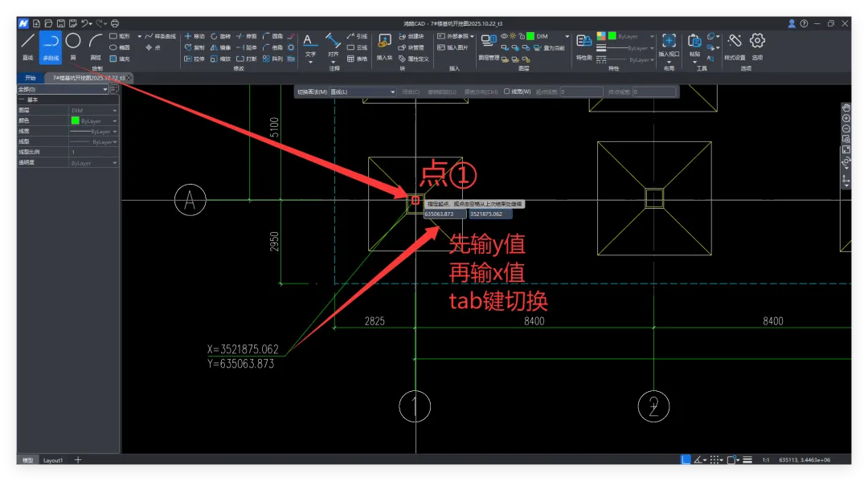Enable the 线宽(W) checkbox
The image size is (868, 481).
(x=506, y=92)
